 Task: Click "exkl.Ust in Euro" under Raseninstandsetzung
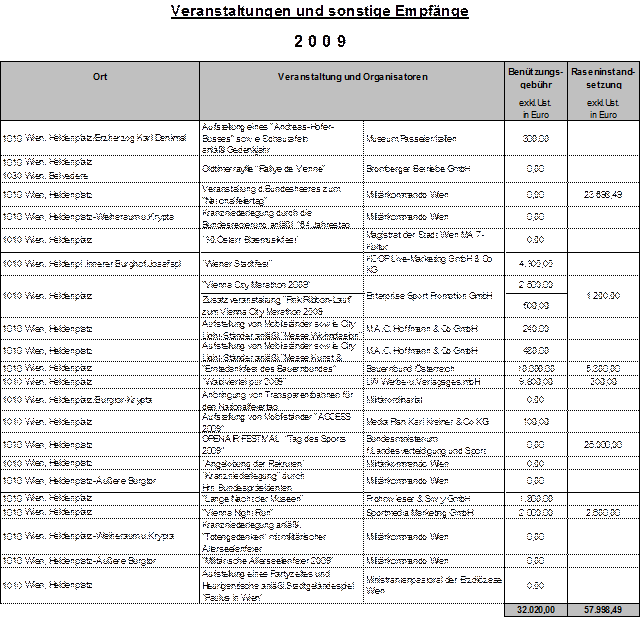603,109
